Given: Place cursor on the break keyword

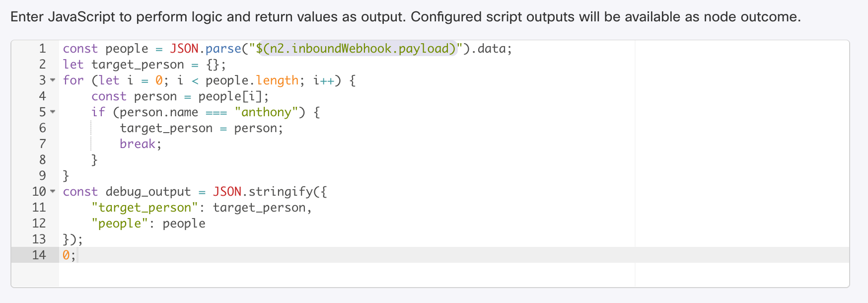Looking at the screenshot, I should 138,144.
